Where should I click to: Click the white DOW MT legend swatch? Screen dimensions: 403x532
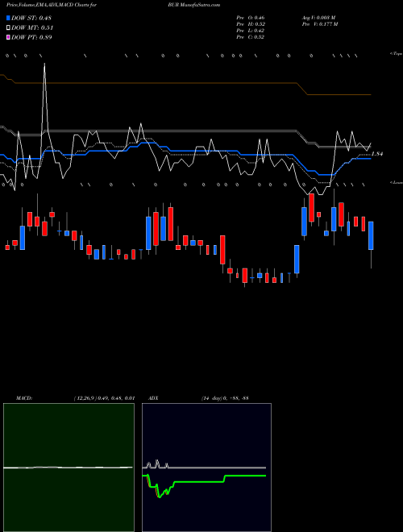click(9, 27)
